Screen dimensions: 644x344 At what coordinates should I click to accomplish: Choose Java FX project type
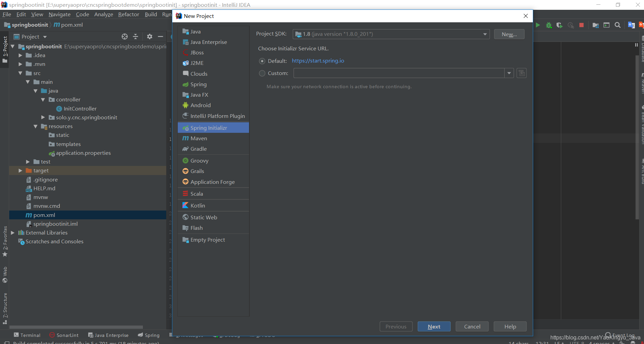coord(213,95)
